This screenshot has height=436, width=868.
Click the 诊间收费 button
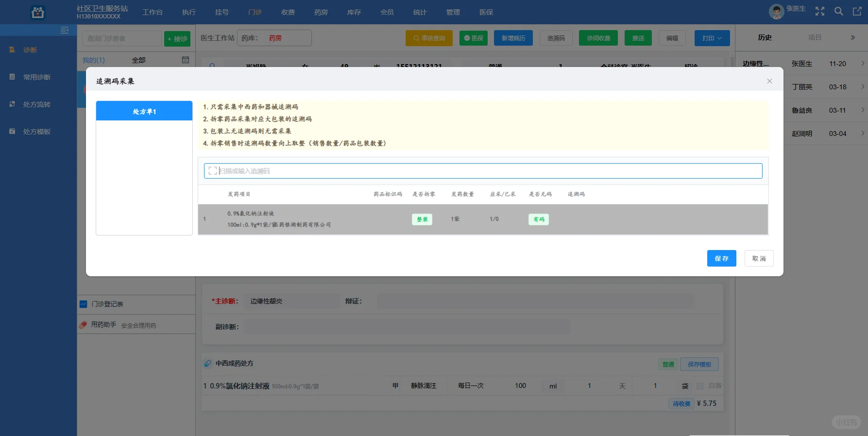(x=598, y=38)
